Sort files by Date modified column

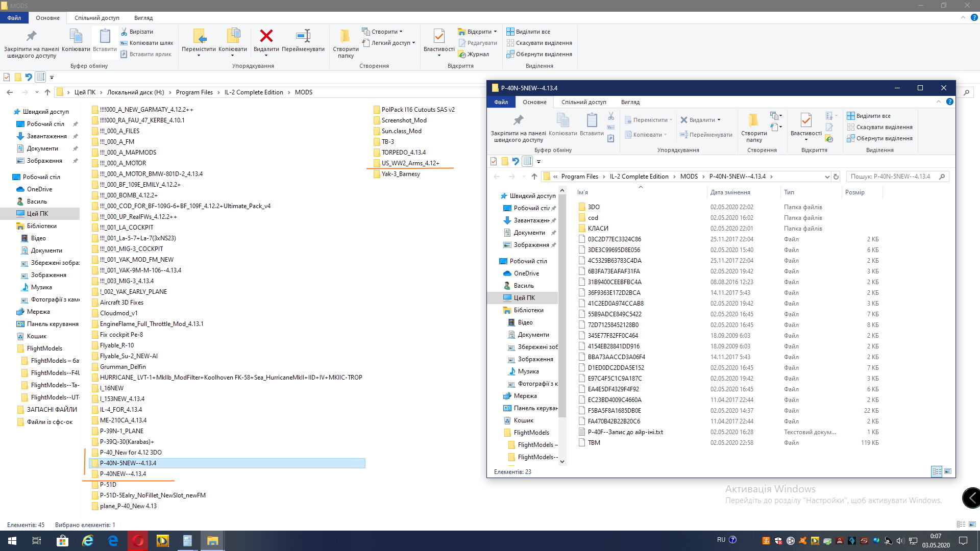[730, 192]
